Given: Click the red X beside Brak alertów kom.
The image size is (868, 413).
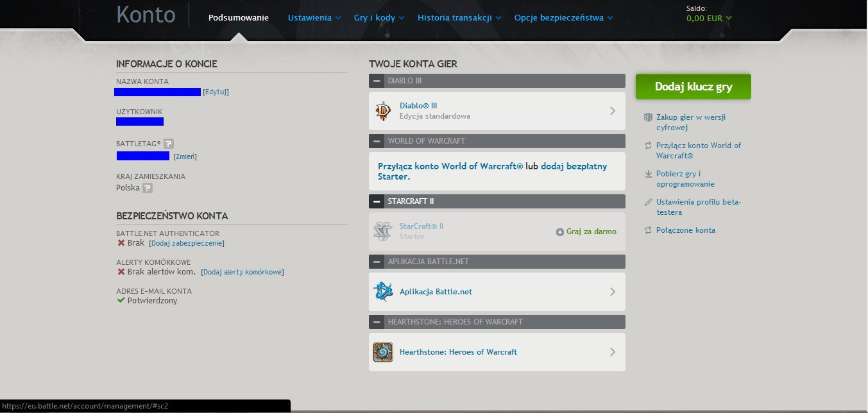Looking at the screenshot, I should [x=121, y=272].
